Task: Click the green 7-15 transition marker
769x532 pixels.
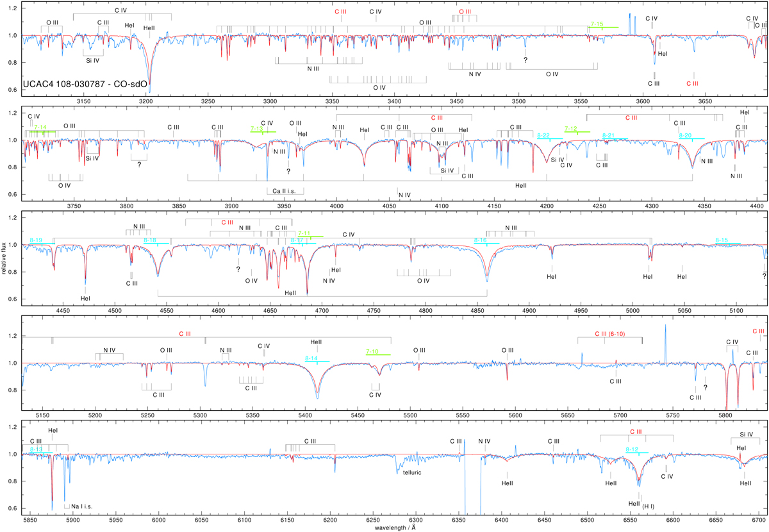Action: coord(596,24)
